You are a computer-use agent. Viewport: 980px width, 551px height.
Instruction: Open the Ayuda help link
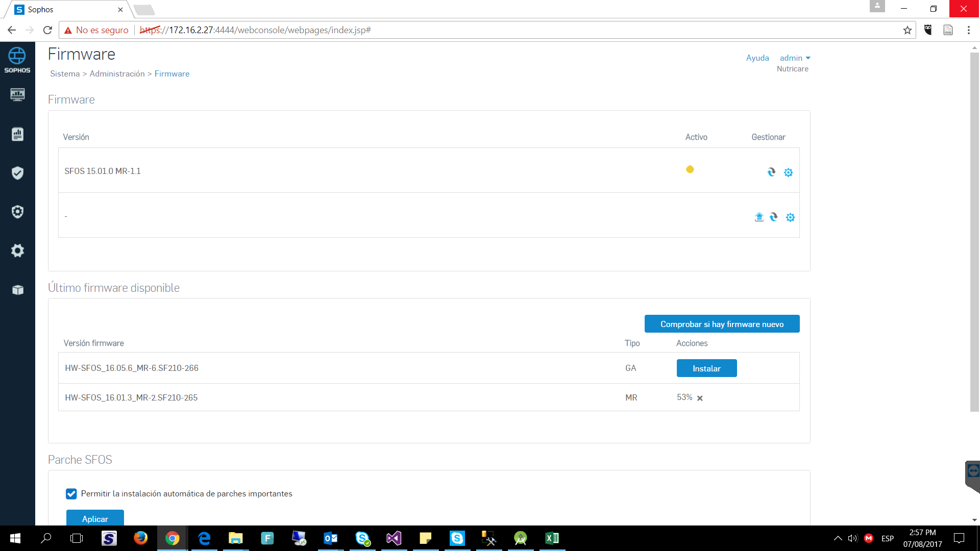pyautogui.click(x=757, y=58)
